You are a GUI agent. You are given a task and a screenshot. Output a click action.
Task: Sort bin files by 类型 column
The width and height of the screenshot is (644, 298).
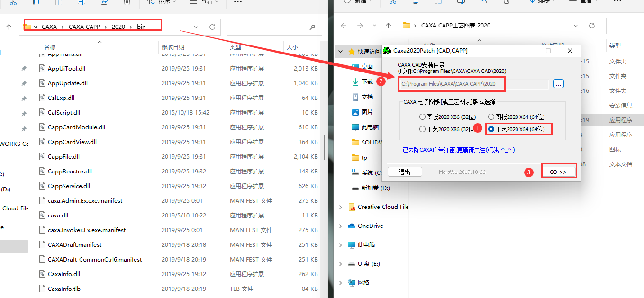[x=236, y=47]
